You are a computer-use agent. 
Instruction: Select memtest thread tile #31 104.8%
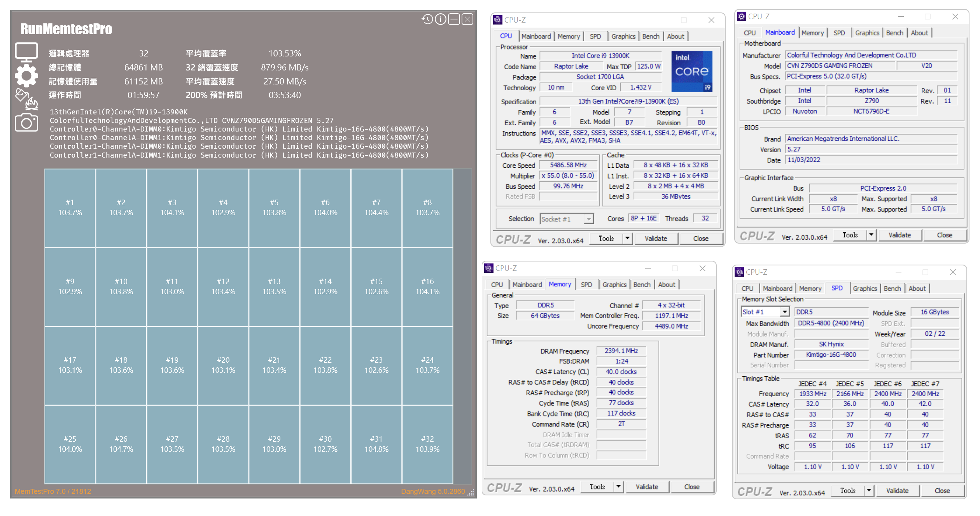pos(376,444)
